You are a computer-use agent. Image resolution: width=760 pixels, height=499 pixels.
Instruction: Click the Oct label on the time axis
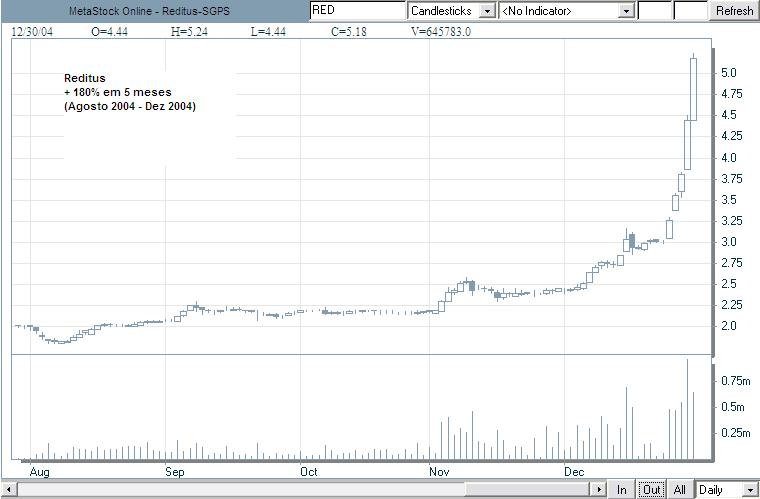(309, 472)
